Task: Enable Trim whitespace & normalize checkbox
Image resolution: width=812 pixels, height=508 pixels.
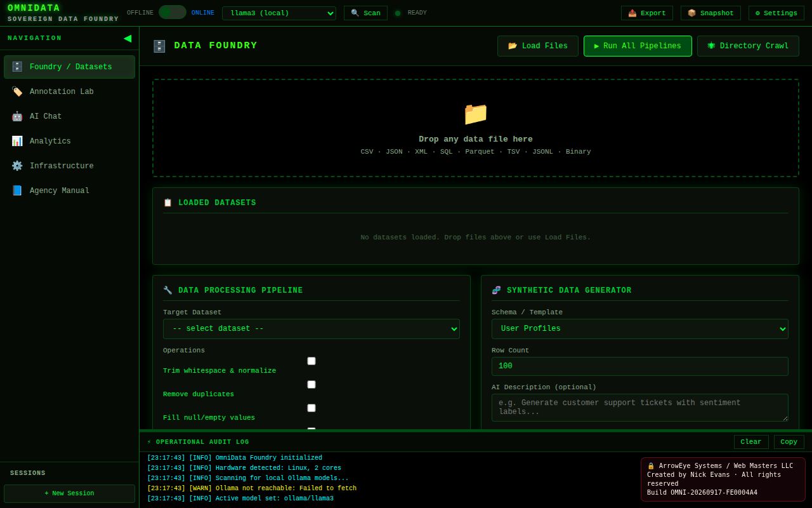Action: tap(311, 361)
